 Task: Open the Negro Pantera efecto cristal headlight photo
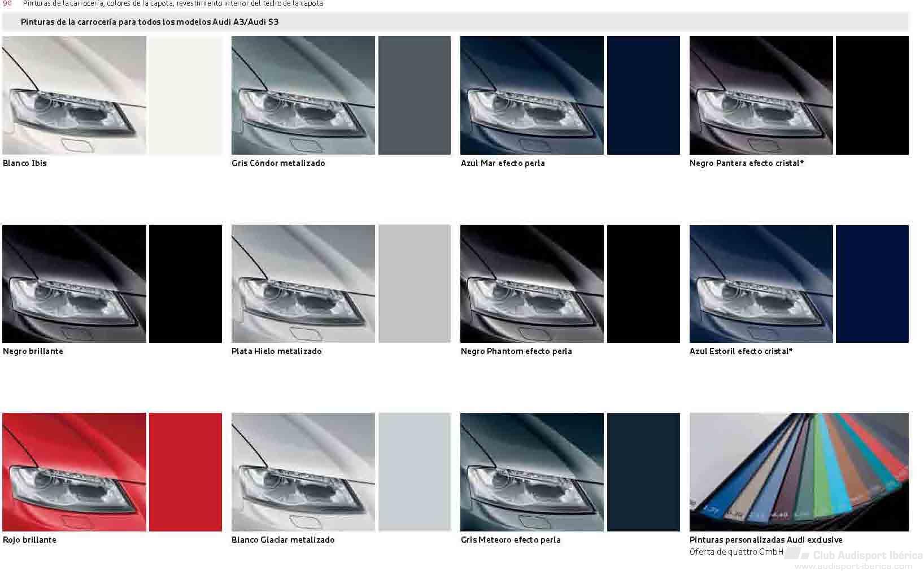point(761,95)
